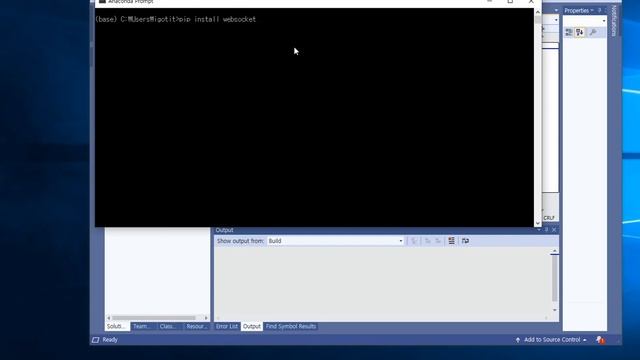640x360 pixels.
Task: Open the Properties window position menu arrow
Action: tap(592, 10)
